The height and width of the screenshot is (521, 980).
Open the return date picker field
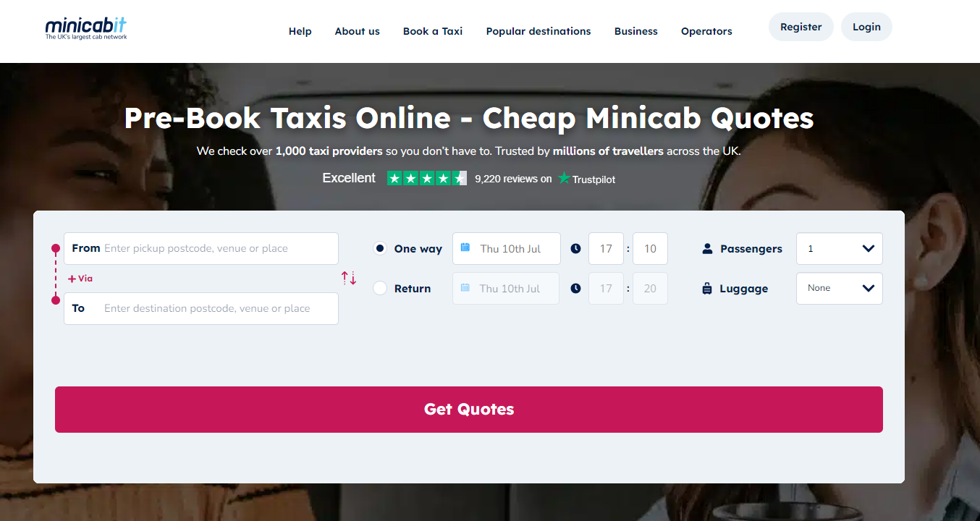point(506,288)
